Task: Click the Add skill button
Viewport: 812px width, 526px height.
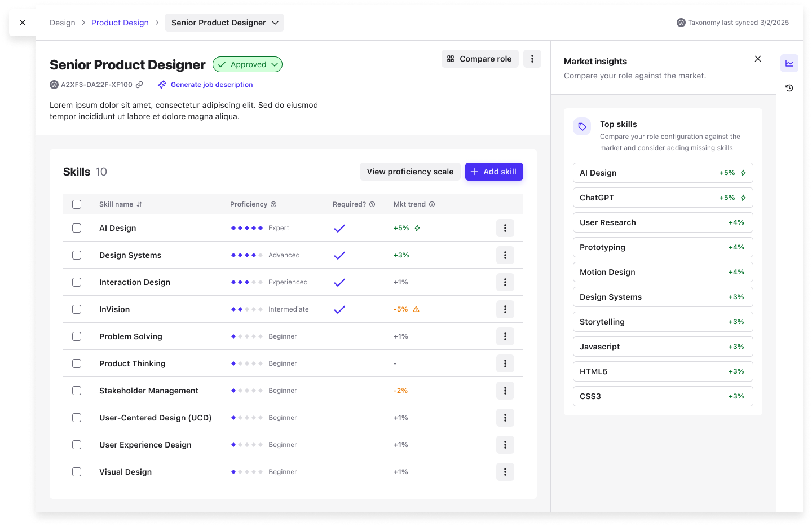Action: point(494,172)
